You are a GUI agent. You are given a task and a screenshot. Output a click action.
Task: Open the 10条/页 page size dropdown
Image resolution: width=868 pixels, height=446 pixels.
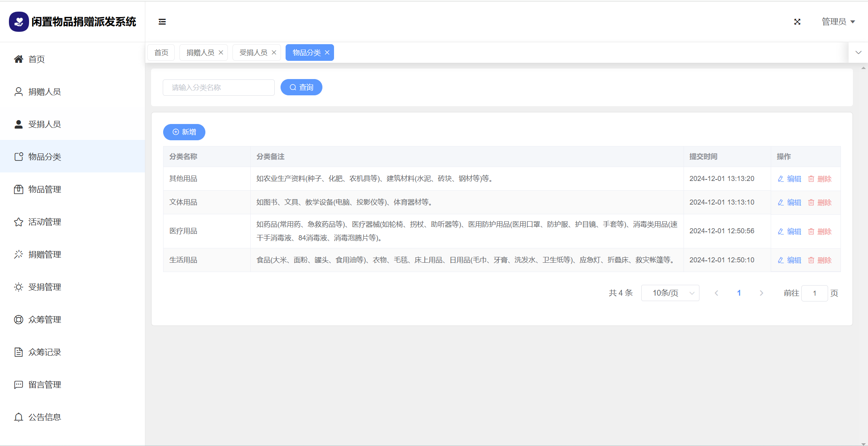pos(670,293)
